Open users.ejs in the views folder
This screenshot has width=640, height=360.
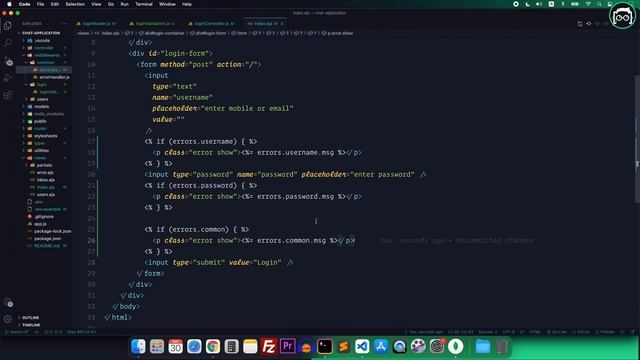(x=46, y=195)
